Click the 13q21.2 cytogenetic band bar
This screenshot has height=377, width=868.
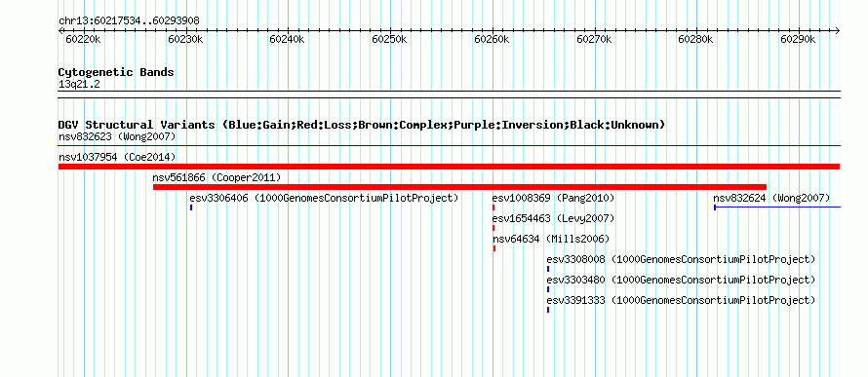click(449, 94)
